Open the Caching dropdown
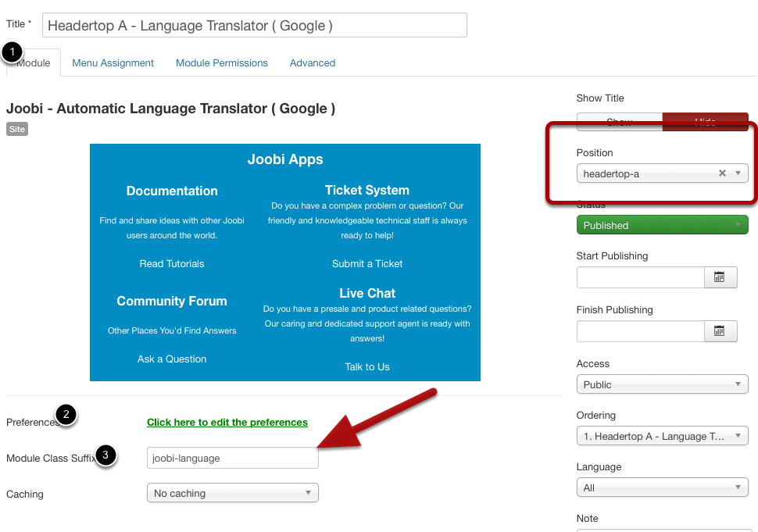This screenshot has width=758, height=532. [233, 493]
